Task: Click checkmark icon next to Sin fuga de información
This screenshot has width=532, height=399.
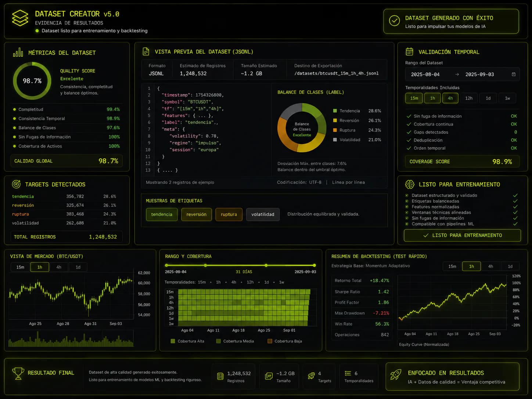Action: point(409,116)
